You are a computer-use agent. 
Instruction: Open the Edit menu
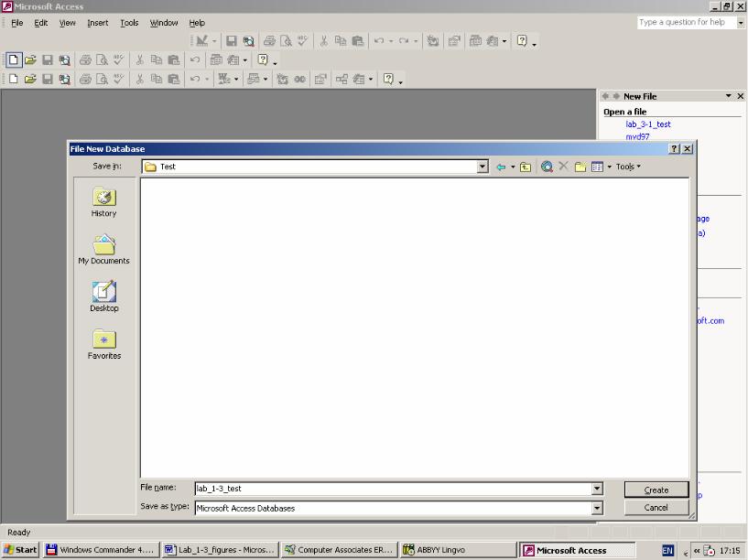[x=41, y=23]
